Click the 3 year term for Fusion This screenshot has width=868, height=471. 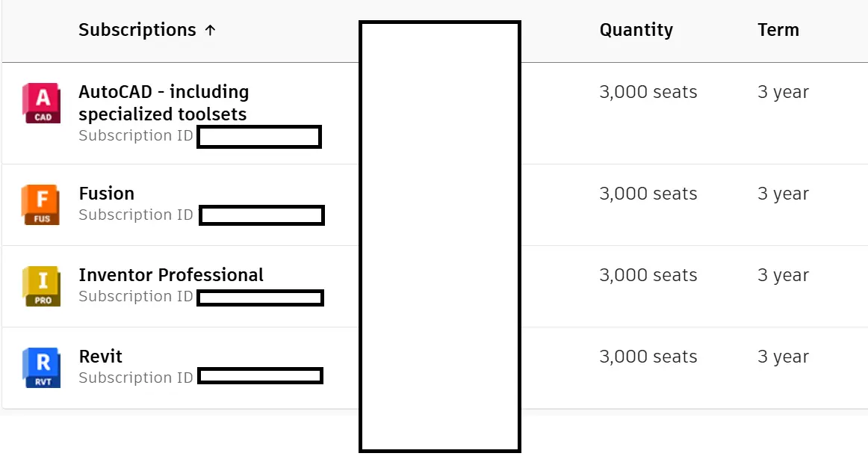[x=784, y=194]
